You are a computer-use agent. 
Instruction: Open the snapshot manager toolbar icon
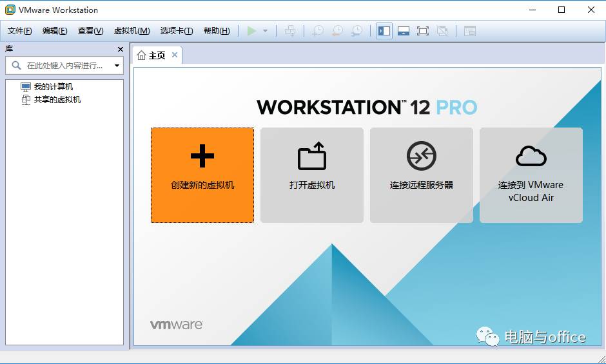357,30
